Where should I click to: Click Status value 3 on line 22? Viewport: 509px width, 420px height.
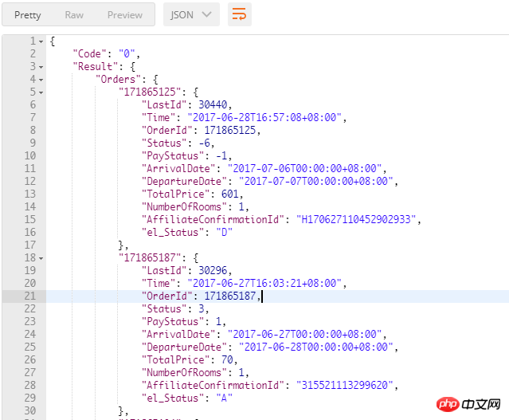(x=202, y=308)
